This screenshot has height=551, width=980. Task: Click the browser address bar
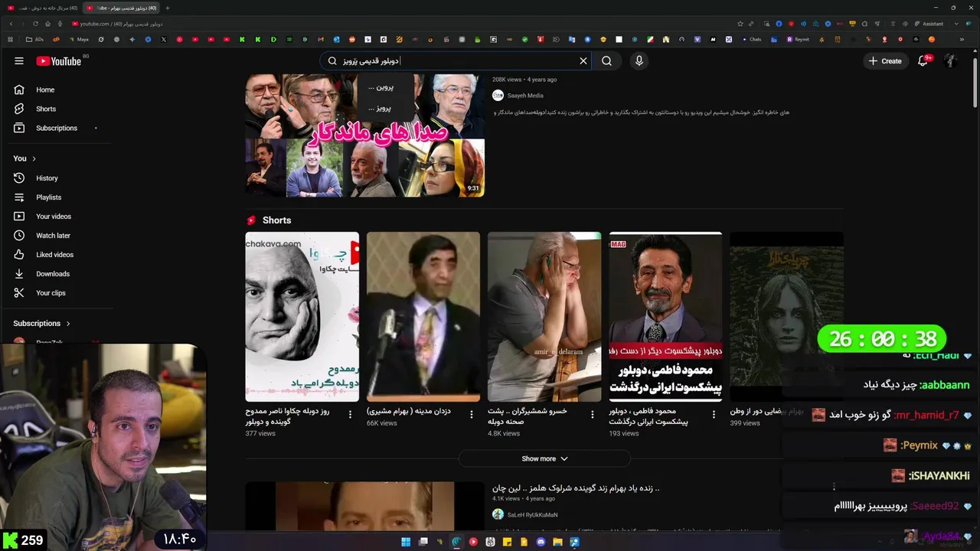pyautogui.click(x=398, y=24)
